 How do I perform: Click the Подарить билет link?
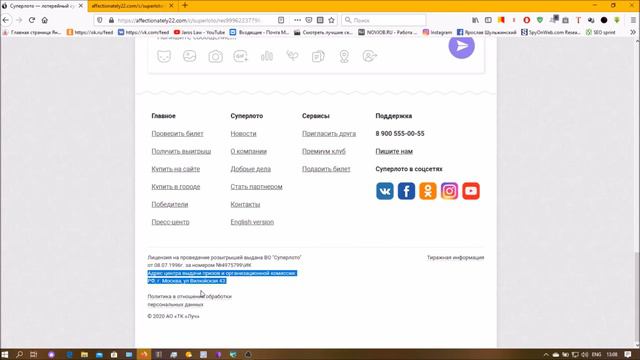coord(326,169)
